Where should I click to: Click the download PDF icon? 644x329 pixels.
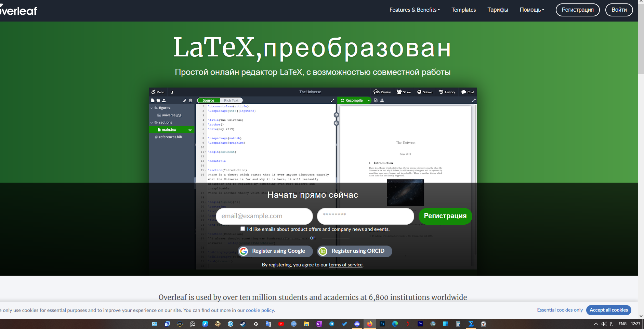[x=382, y=101]
